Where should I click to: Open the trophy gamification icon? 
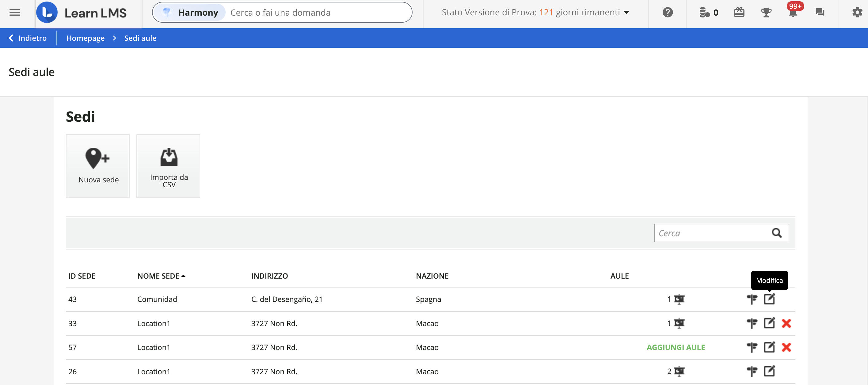(x=766, y=13)
